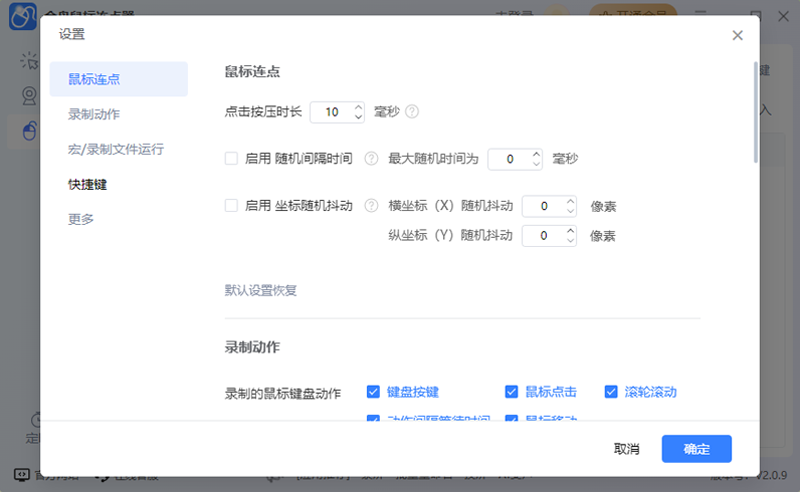Disable the 滚轮滚动 recording checkbox

pos(611,391)
